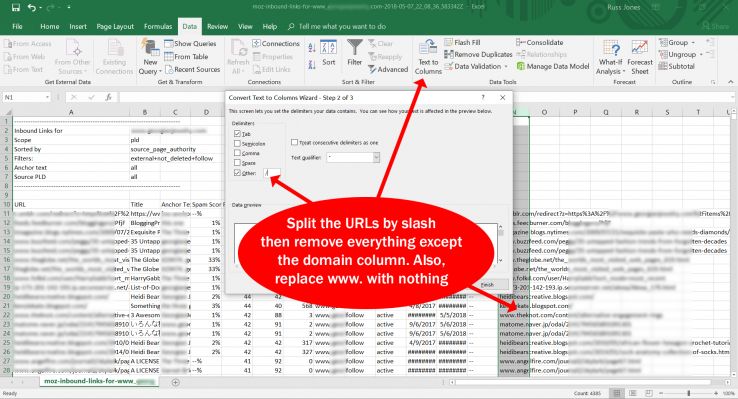Switch to the View tab

coord(245,26)
